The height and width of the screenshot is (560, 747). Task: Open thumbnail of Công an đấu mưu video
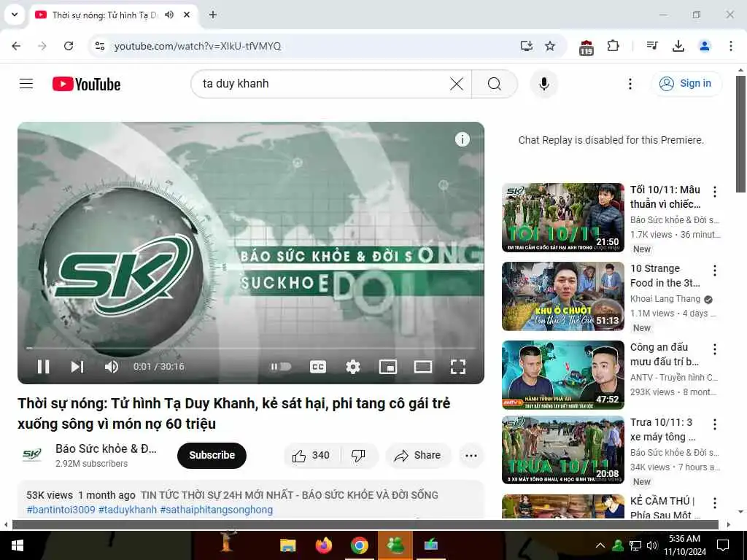coord(562,375)
